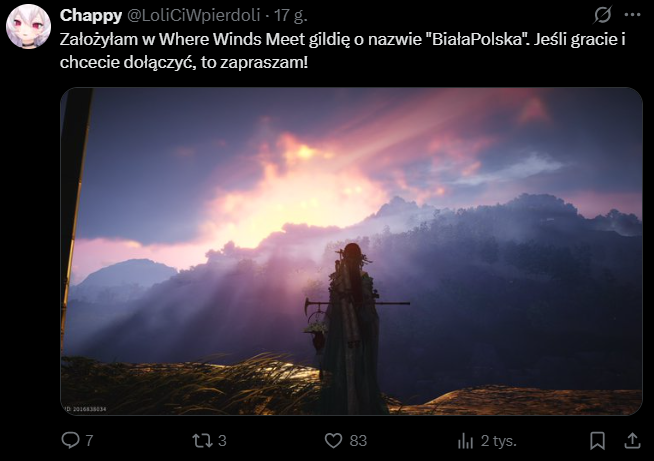Visit the @LoliCiWpierdoli handle link
This screenshot has width=654, height=461.
(193, 15)
